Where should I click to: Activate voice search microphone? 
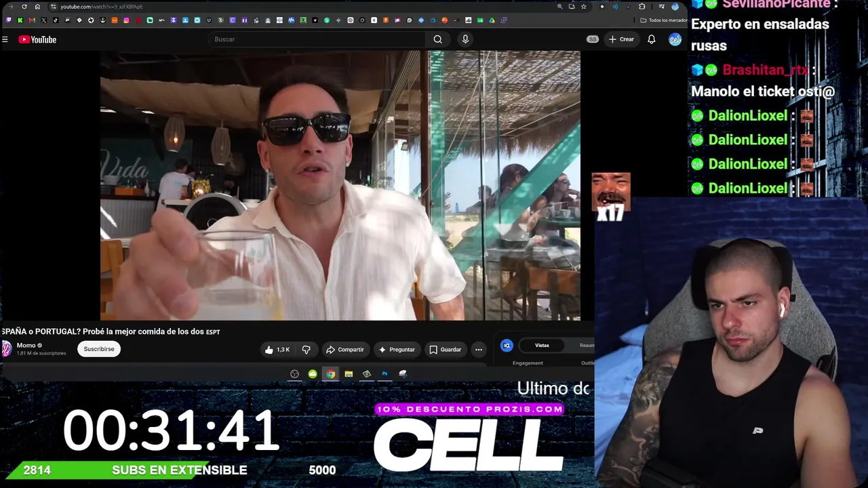(465, 39)
